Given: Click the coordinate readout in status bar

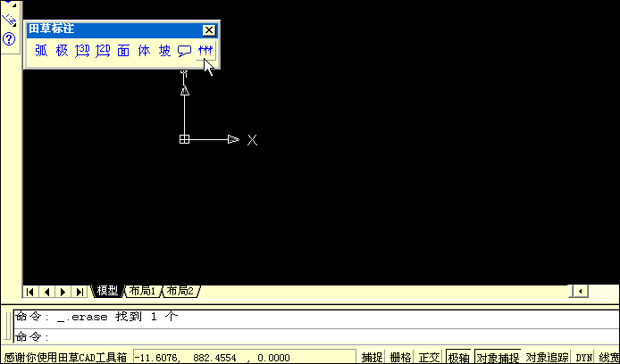Looking at the screenshot, I should pos(245,357).
